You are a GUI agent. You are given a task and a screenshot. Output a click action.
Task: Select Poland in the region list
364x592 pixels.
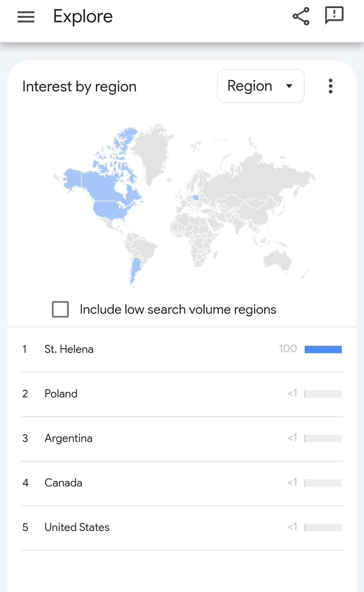(x=61, y=394)
